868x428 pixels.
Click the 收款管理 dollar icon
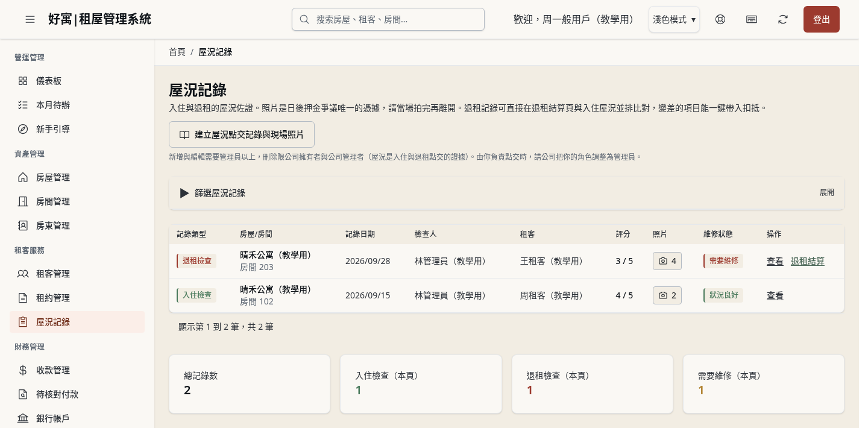(x=23, y=370)
